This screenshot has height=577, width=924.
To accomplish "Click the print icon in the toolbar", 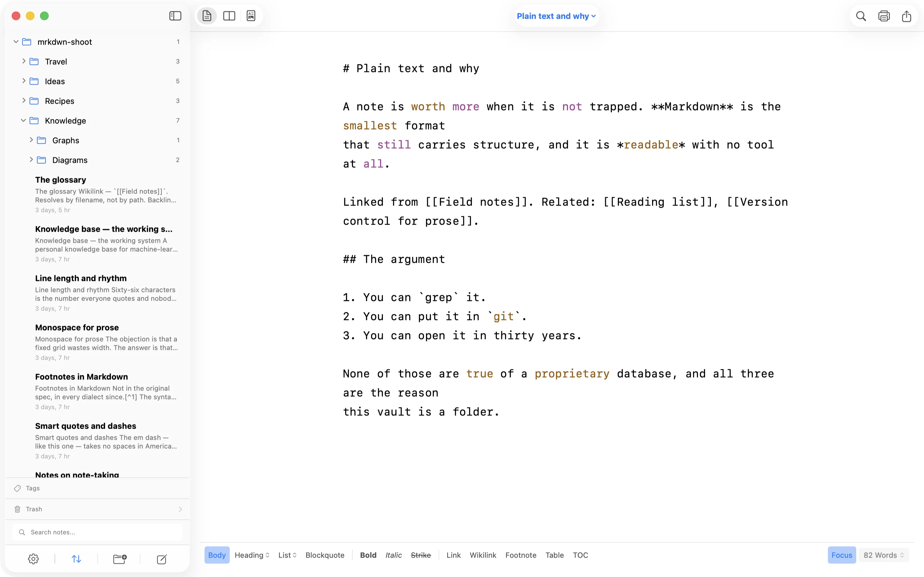I will click(x=884, y=16).
